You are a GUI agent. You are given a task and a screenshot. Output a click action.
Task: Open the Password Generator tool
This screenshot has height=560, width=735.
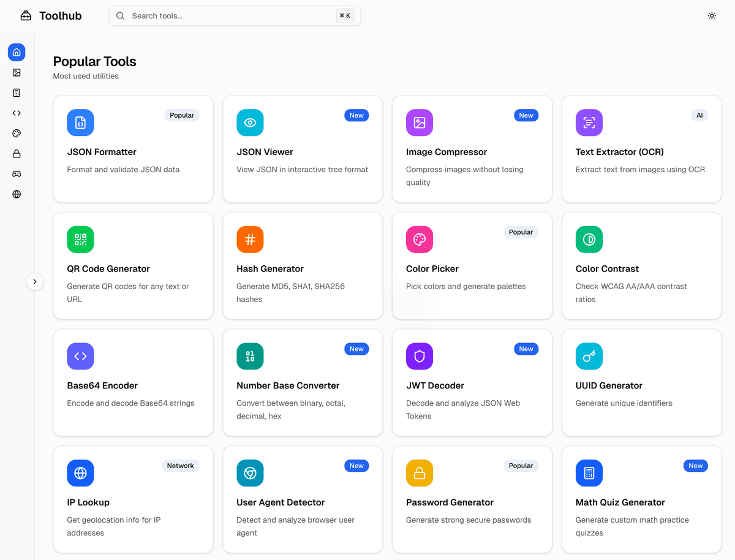coord(472,499)
